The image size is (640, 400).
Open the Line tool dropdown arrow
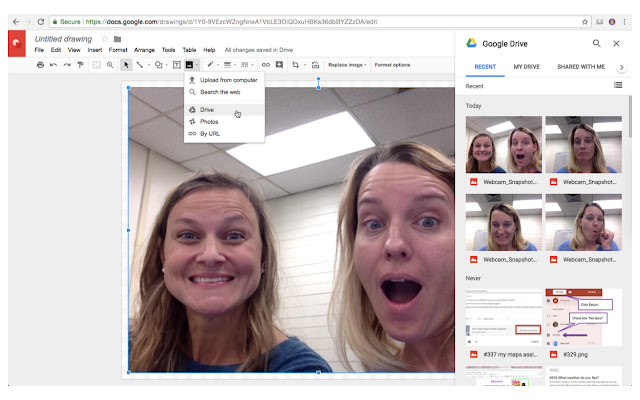pos(149,65)
